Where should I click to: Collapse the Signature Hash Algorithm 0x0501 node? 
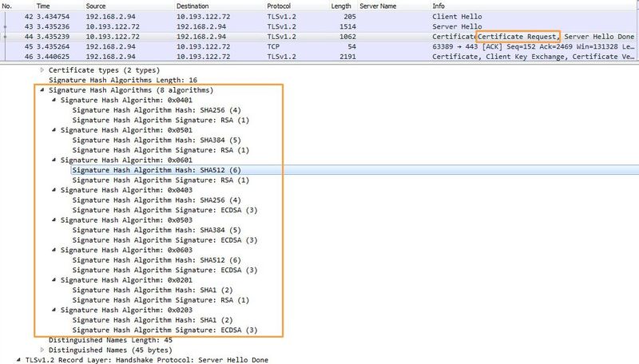[54, 130]
